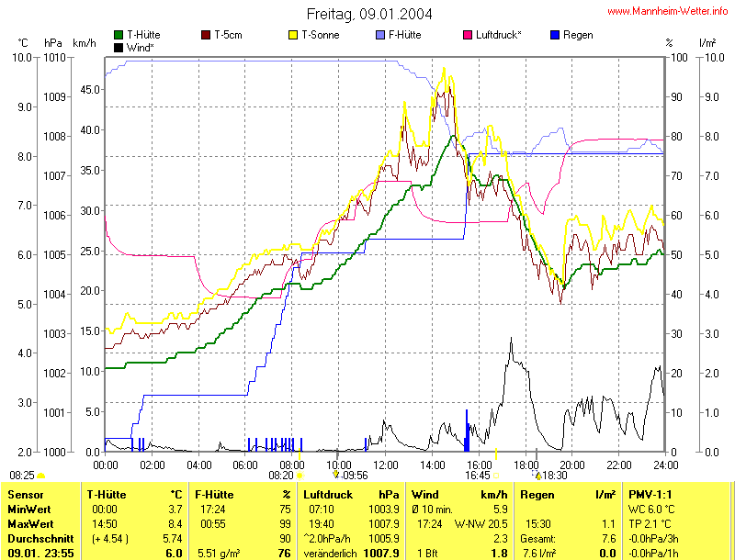Click the 16:45 sunset time label
This screenshot has height=560, width=735.
(477, 476)
